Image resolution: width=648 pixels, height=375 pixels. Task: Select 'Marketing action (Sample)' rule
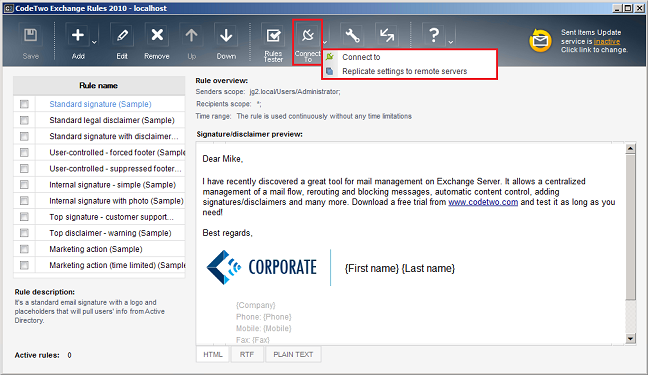(x=96, y=249)
